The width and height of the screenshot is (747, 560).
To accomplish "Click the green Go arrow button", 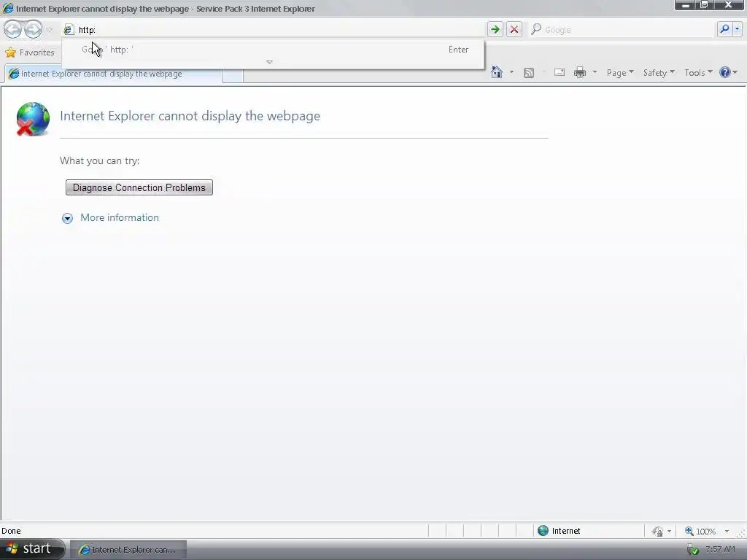I will point(495,29).
